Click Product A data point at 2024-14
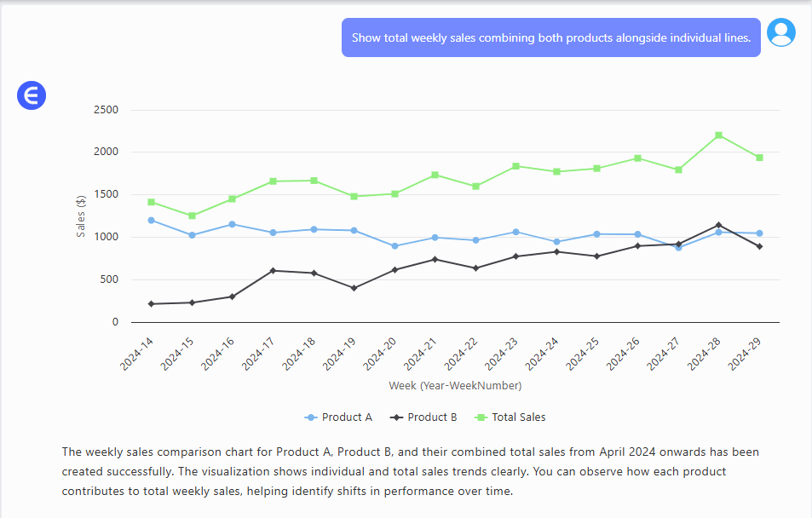 [x=151, y=220]
